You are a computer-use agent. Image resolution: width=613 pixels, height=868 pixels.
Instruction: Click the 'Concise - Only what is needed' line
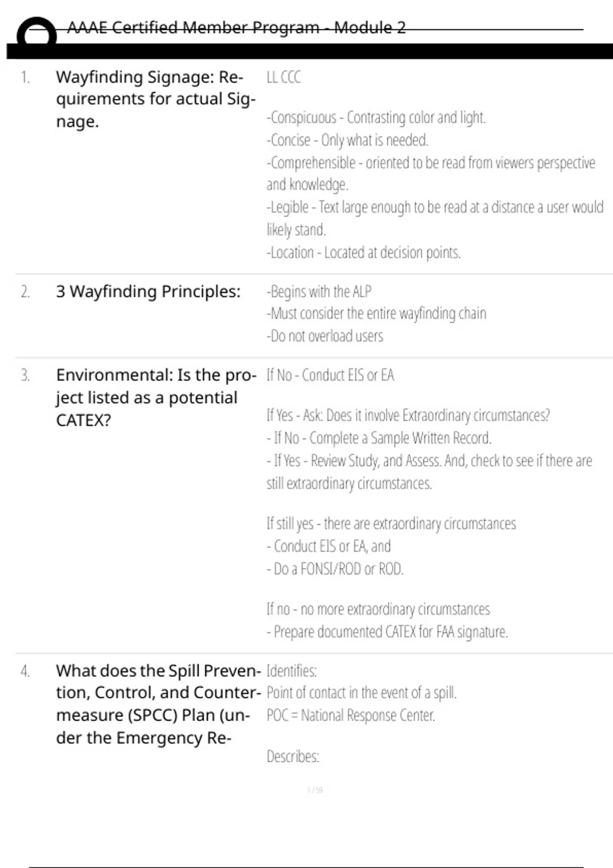[x=347, y=140]
